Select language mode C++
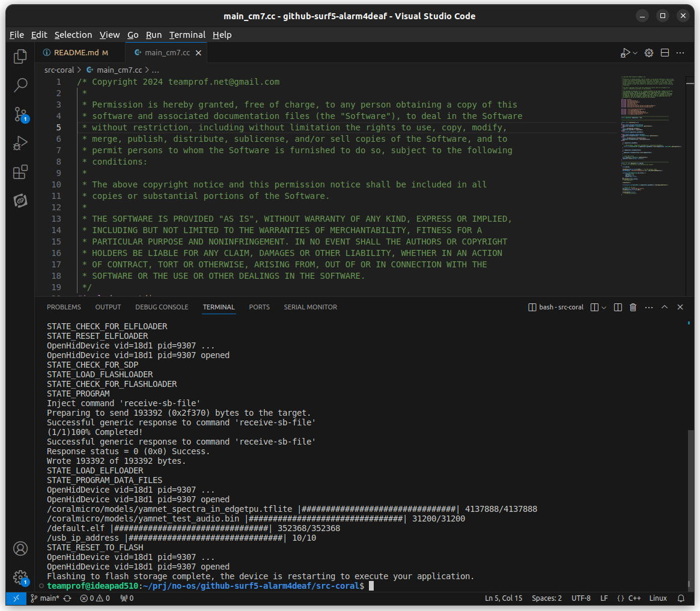Viewport: 700px width, 611px height. click(635, 598)
